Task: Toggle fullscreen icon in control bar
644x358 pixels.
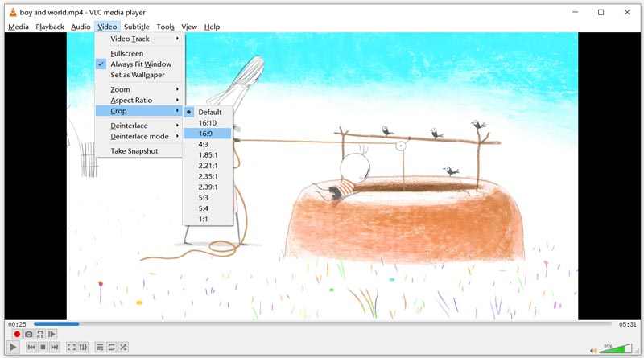Action: (72, 348)
